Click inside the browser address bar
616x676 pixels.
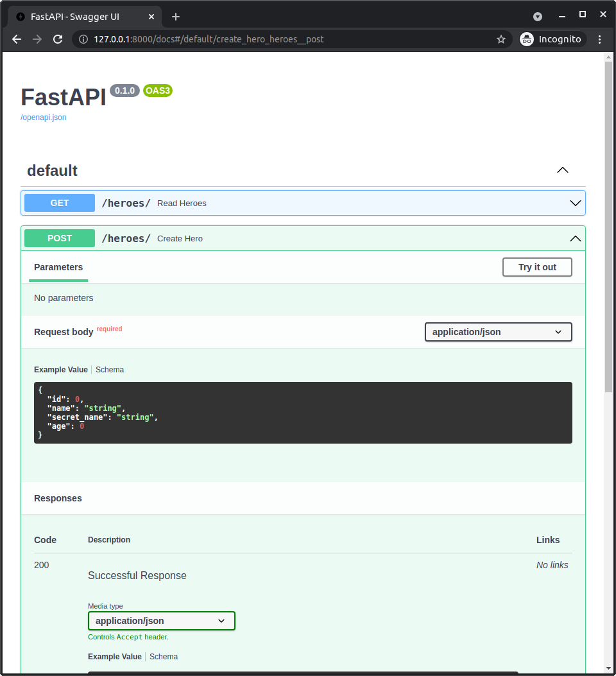(257, 39)
